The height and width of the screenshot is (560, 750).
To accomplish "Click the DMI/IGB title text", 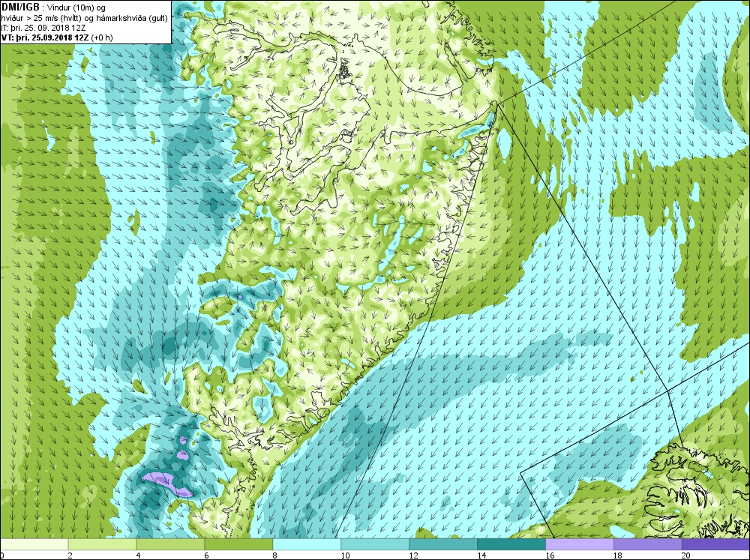I will click(x=20, y=7).
